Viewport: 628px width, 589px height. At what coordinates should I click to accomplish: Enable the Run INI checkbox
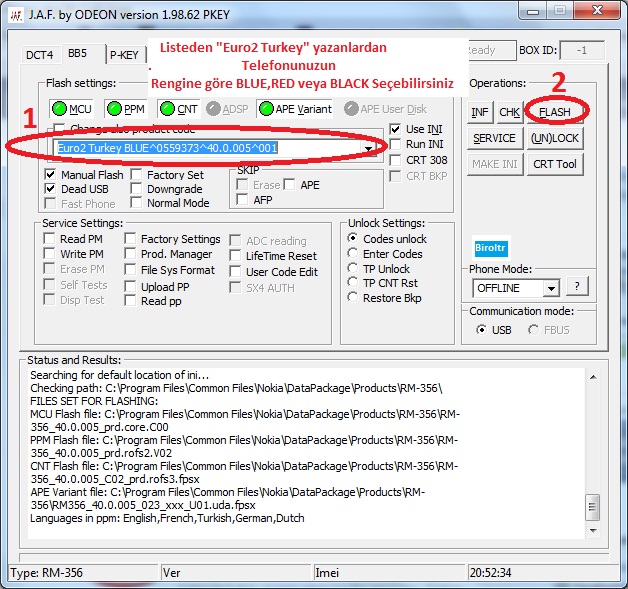[x=395, y=144]
